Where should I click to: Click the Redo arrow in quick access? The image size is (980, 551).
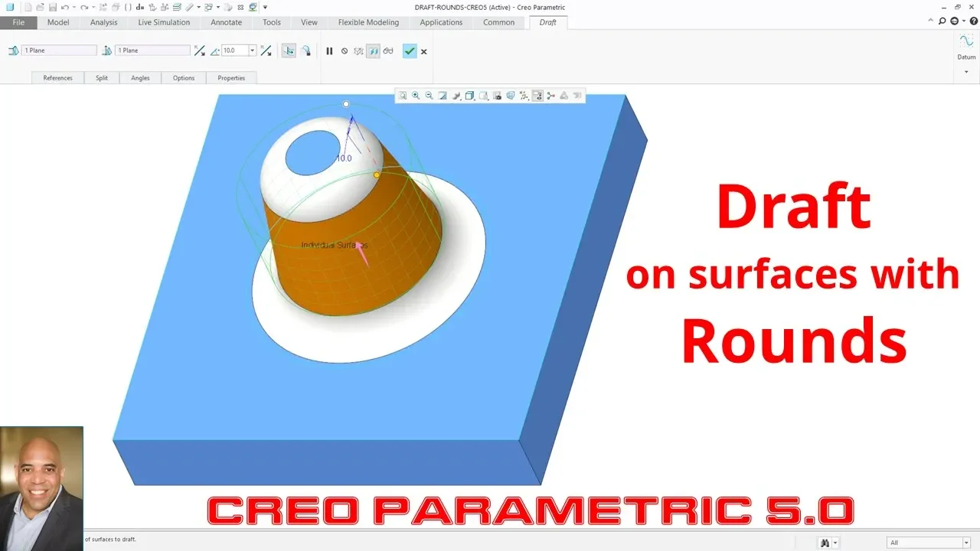tap(84, 7)
